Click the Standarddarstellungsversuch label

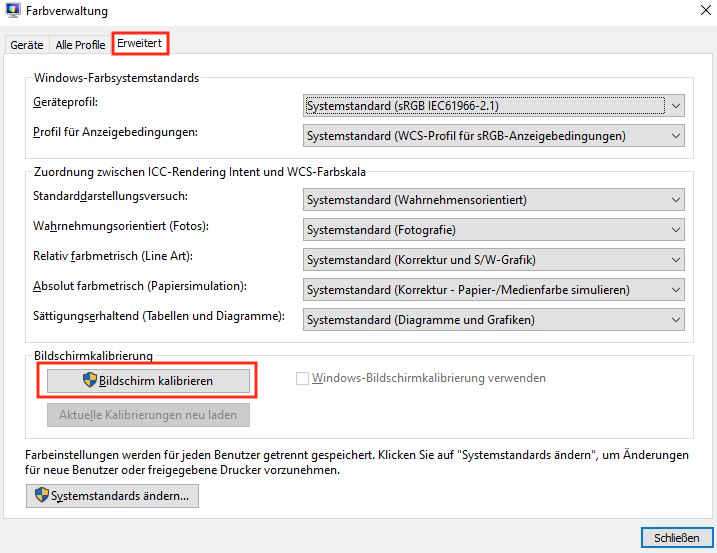click(x=110, y=196)
